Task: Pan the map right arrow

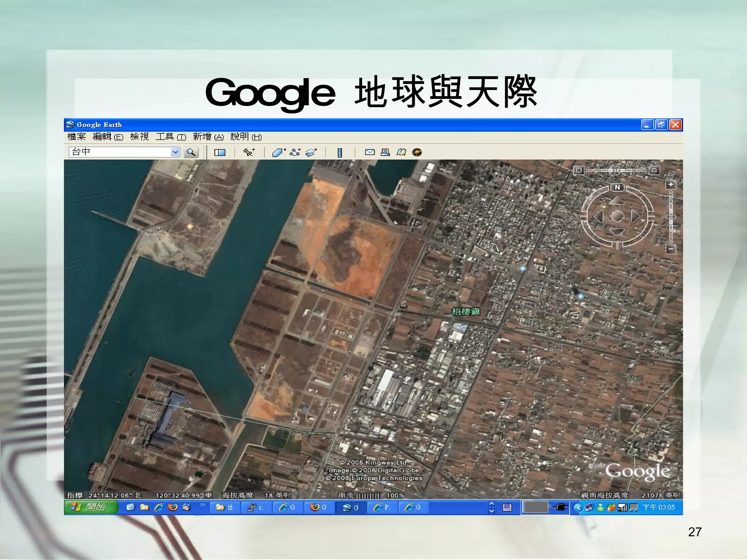Action: point(635,216)
